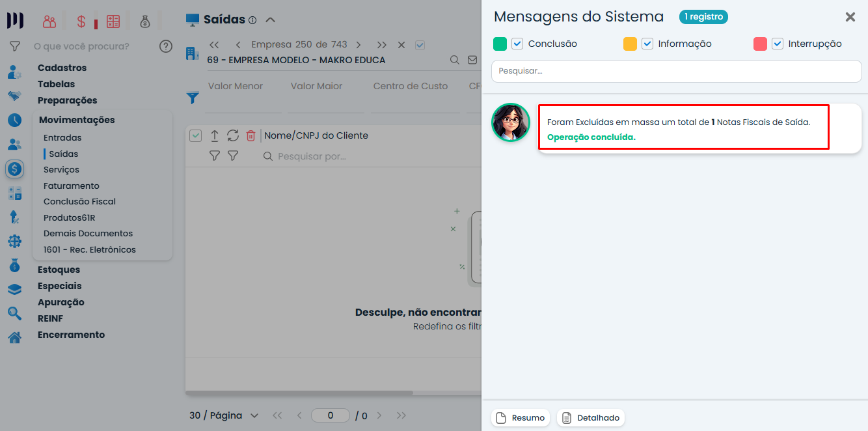Screen dimensions: 868x431
Task: Jump to last company with double right arrows
Action: click(382, 45)
